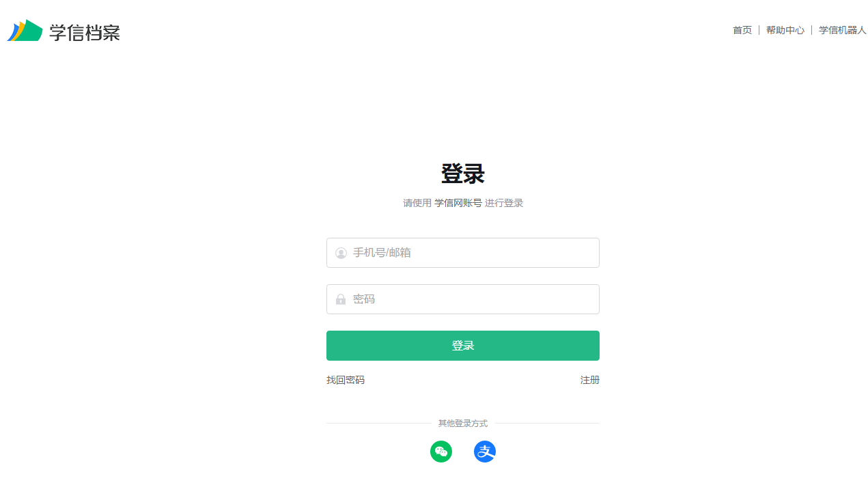Click the 学信网账号 text in subtitle
This screenshot has height=498, width=868.
458,203
